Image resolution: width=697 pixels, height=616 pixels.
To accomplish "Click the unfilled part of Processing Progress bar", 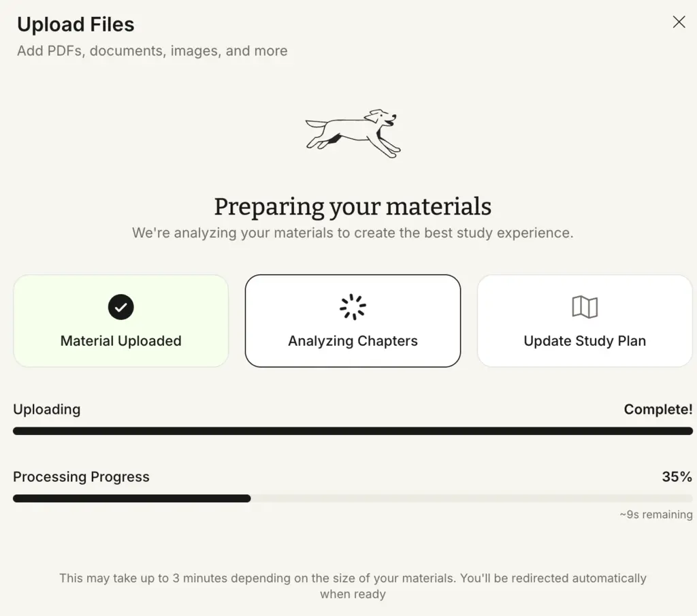I will coord(472,499).
